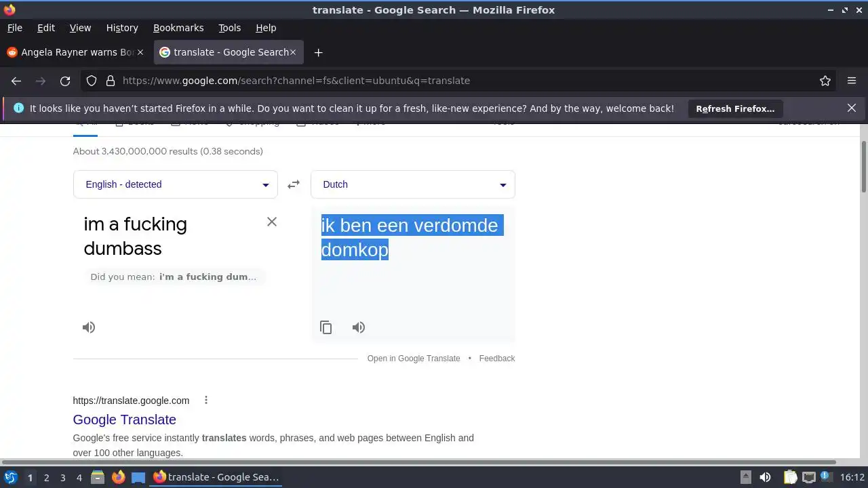
Task: Open the Tools menu
Action: tap(230, 28)
